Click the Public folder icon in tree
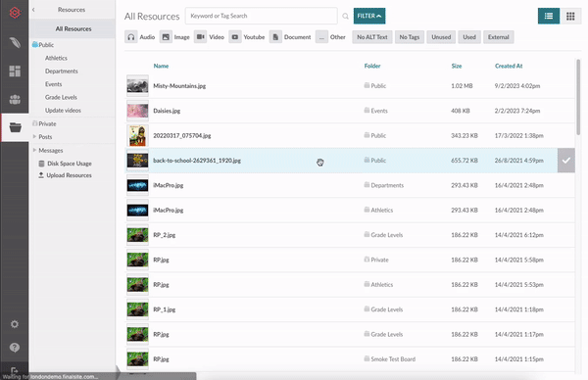 [x=35, y=45]
